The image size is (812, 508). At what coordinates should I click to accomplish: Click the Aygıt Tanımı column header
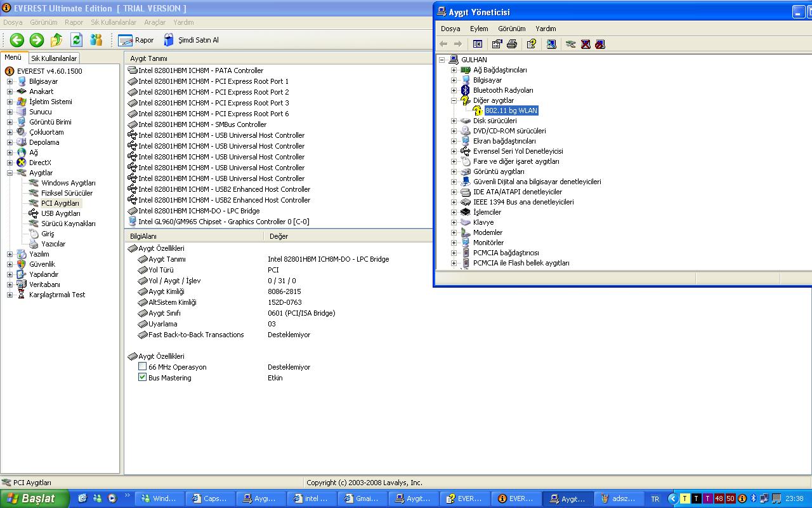(x=278, y=58)
